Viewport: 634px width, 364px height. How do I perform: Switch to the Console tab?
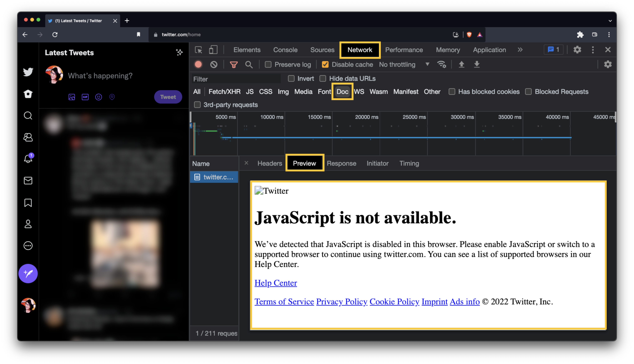point(285,50)
